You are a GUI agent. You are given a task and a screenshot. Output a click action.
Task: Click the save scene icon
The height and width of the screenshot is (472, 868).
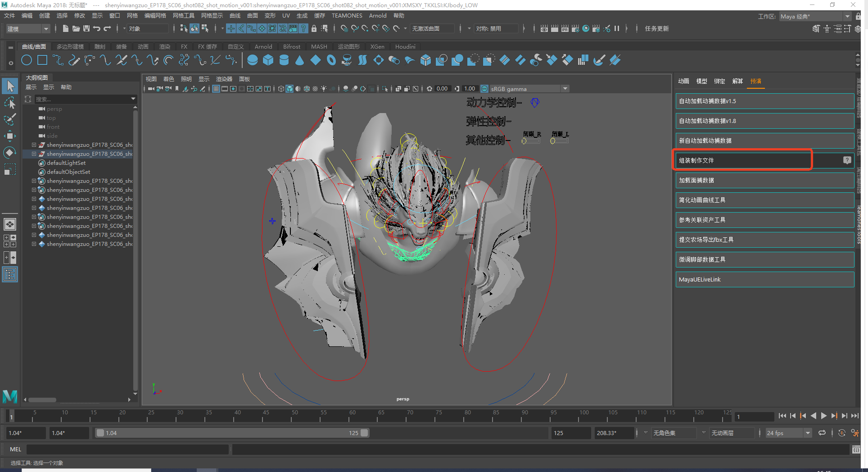click(86, 29)
